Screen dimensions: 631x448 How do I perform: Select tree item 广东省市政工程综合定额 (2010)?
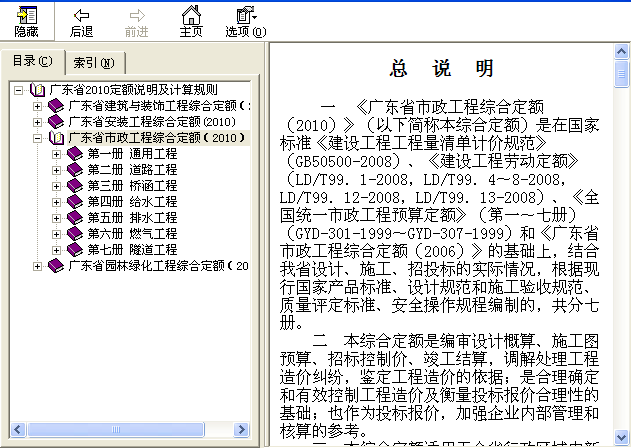[159, 138]
